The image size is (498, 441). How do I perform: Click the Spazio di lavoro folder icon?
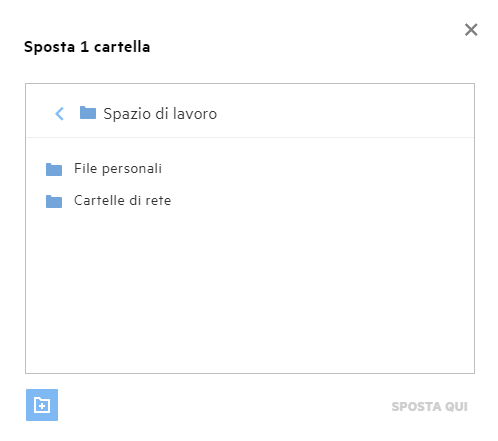pos(88,113)
